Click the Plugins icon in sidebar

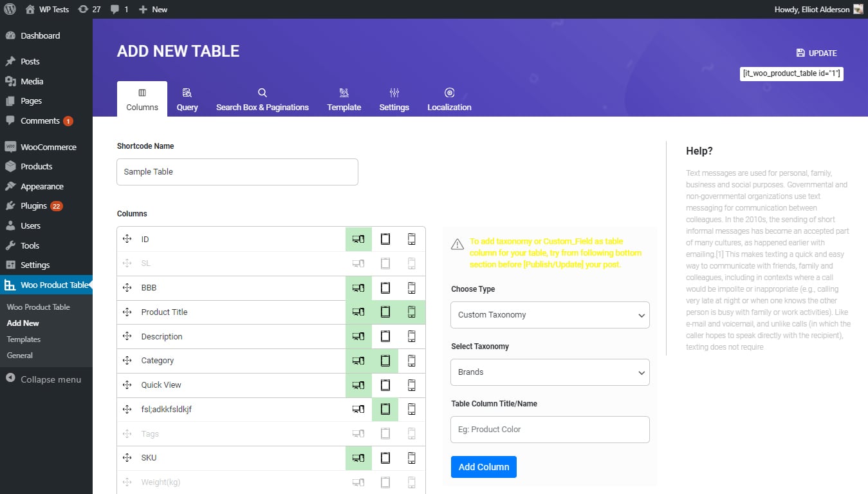pos(10,206)
